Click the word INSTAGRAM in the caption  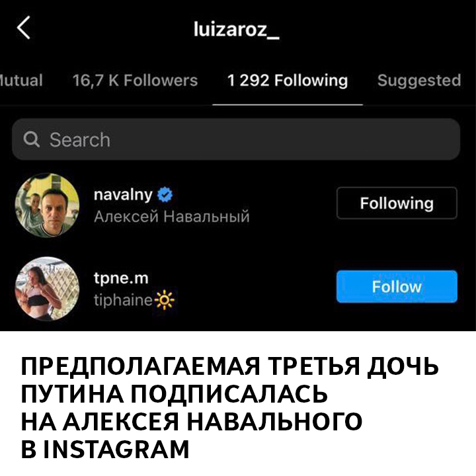pos(116,450)
